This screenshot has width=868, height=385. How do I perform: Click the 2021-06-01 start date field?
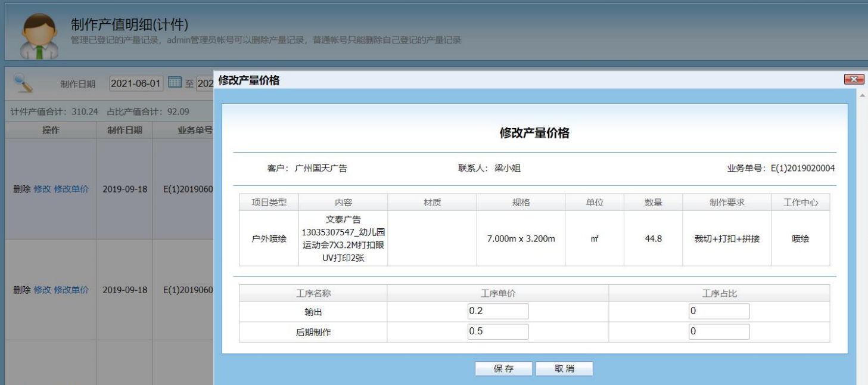point(136,84)
